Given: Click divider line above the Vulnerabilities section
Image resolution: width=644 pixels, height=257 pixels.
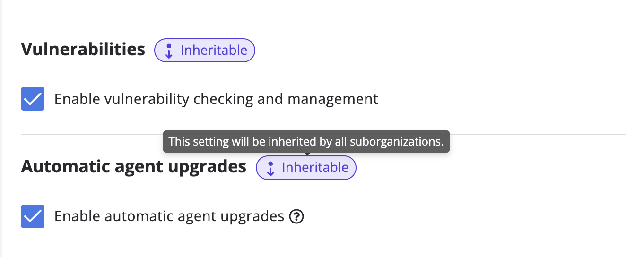Looking at the screenshot, I should (323, 17).
